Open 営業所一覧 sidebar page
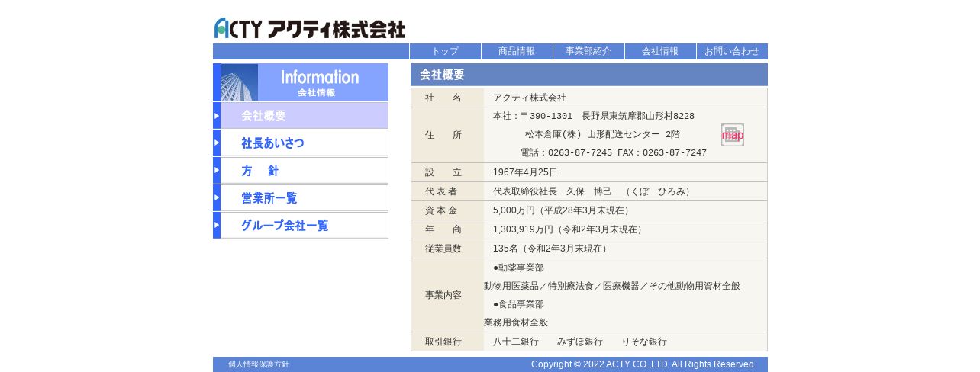The height and width of the screenshot is (372, 980). pyautogui.click(x=301, y=198)
